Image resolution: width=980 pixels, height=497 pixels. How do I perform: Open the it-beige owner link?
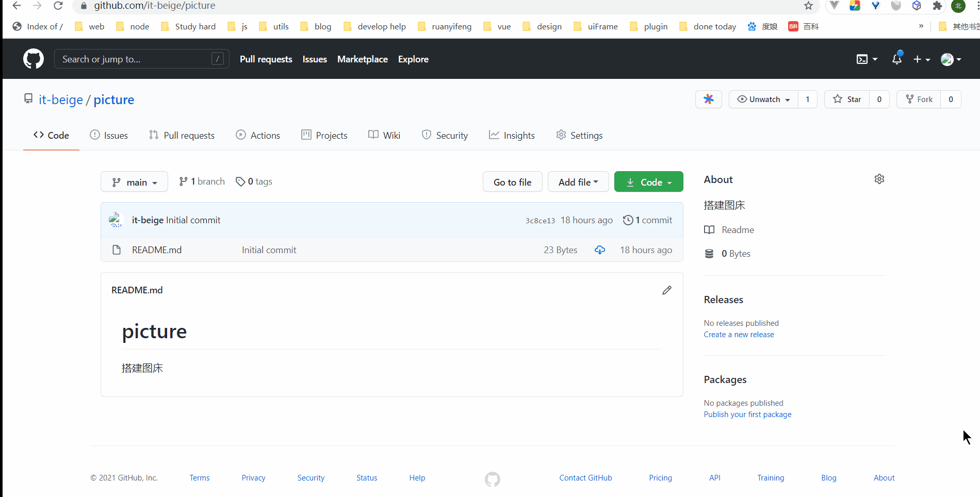click(x=61, y=100)
